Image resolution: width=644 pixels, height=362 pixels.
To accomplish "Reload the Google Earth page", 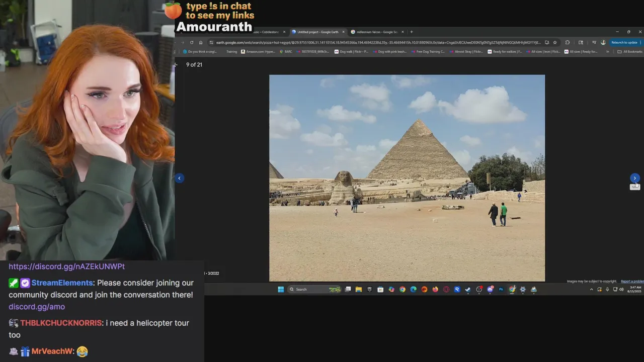I will tap(192, 42).
